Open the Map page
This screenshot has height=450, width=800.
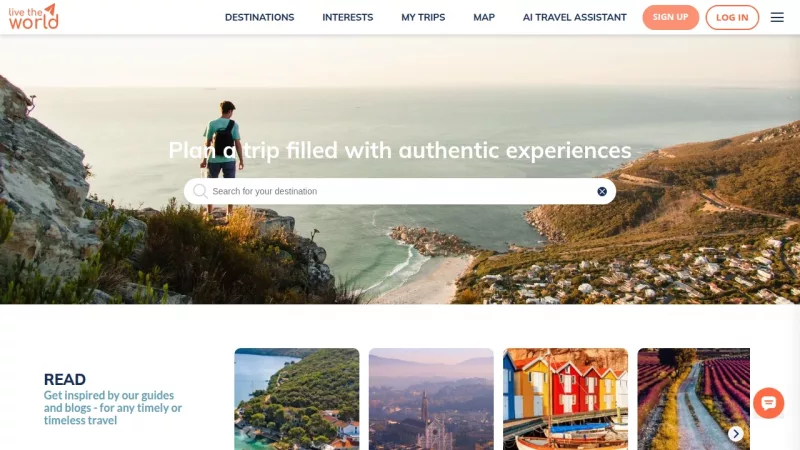pos(484,17)
